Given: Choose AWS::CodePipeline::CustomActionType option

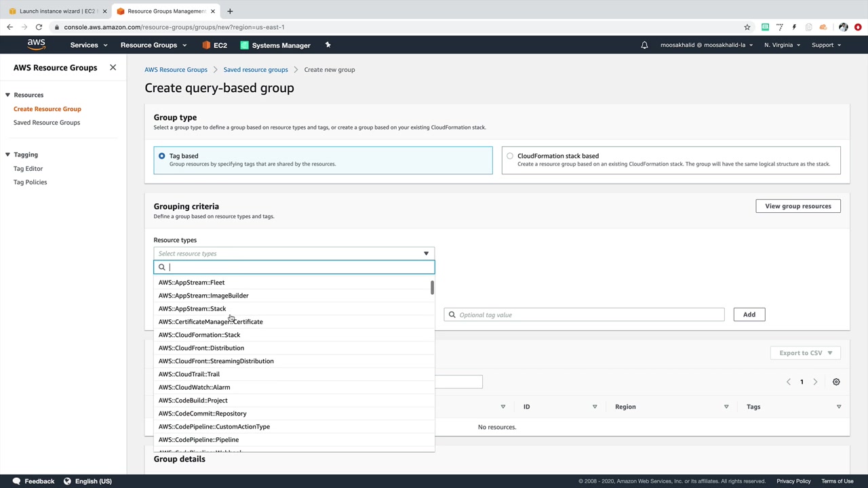Looking at the screenshot, I should (x=294, y=427).
